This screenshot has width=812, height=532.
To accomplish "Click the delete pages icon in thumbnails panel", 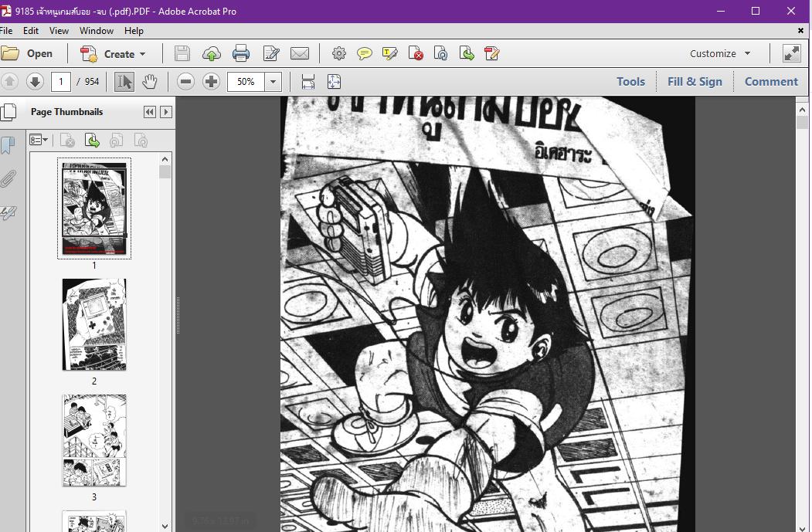I will click(67, 140).
